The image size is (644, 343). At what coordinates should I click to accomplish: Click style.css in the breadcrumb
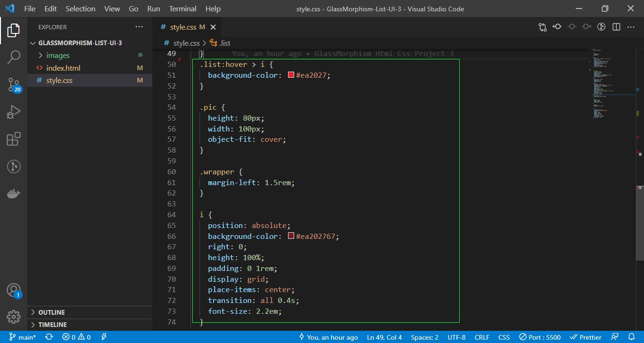[x=187, y=43]
